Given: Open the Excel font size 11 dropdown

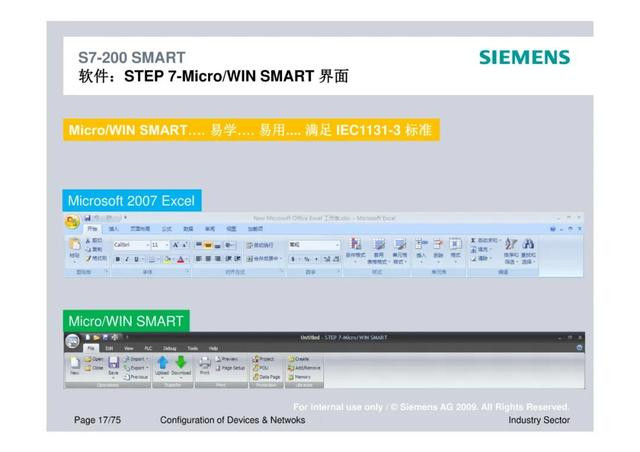Looking at the screenshot, I should (x=167, y=245).
